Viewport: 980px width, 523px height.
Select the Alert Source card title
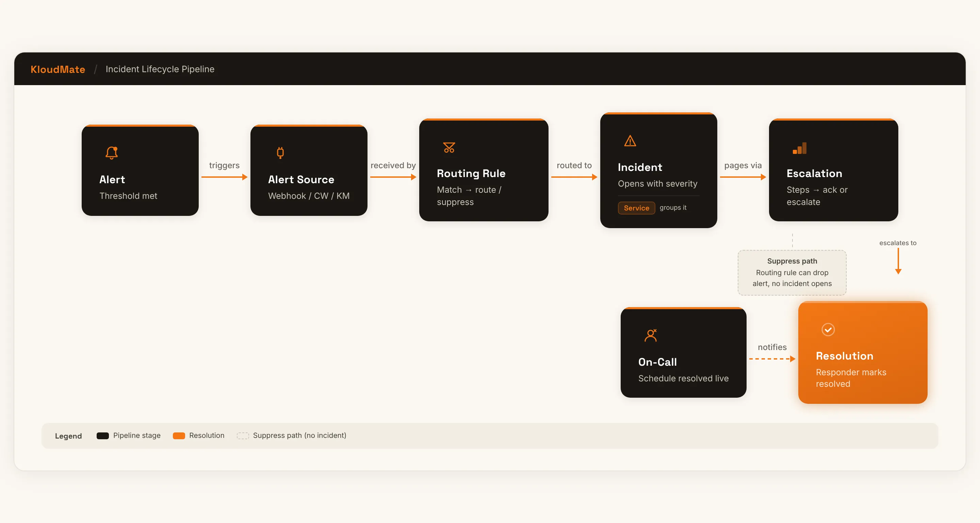(x=301, y=180)
